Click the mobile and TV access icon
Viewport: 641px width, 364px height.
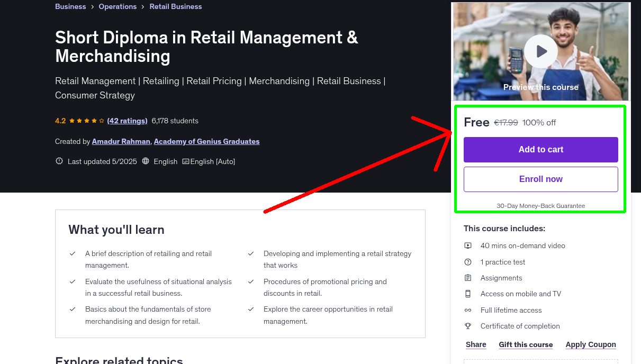point(468,294)
